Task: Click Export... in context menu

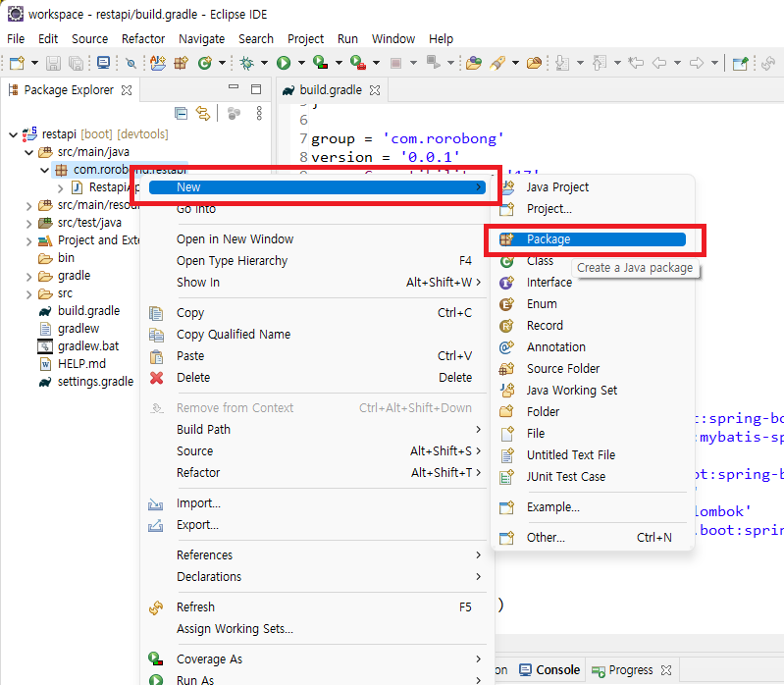Action: (x=316, y=525)
